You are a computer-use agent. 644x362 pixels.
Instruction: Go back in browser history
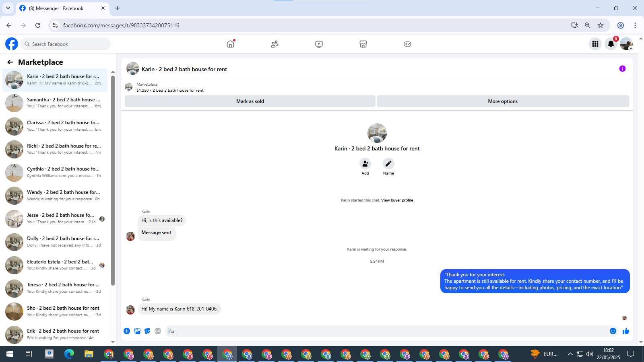[9, 25]
